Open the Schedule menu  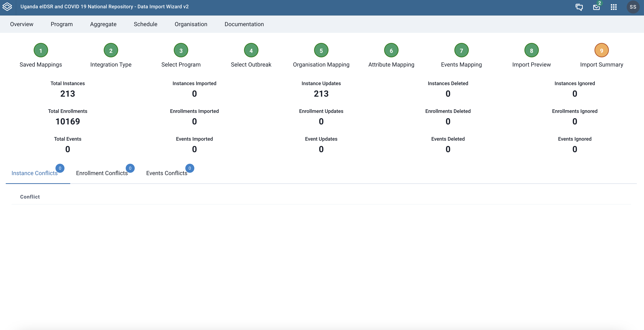(x=146, y=24)
